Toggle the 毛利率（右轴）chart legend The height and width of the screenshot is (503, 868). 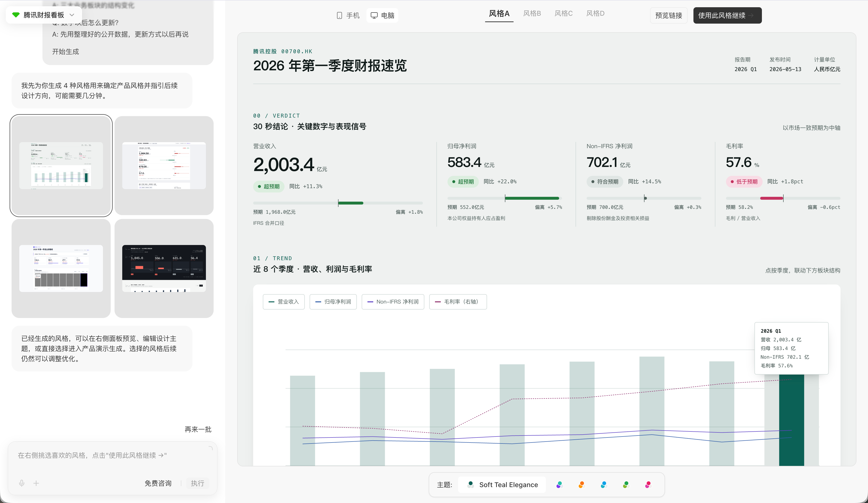click(x=458, y=302)
